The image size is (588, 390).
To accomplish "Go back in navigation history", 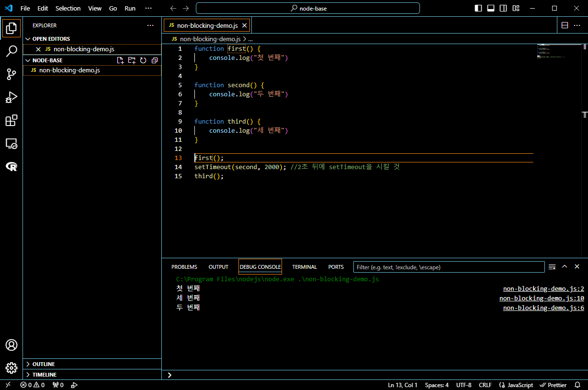I will click(x=173, y=8).
